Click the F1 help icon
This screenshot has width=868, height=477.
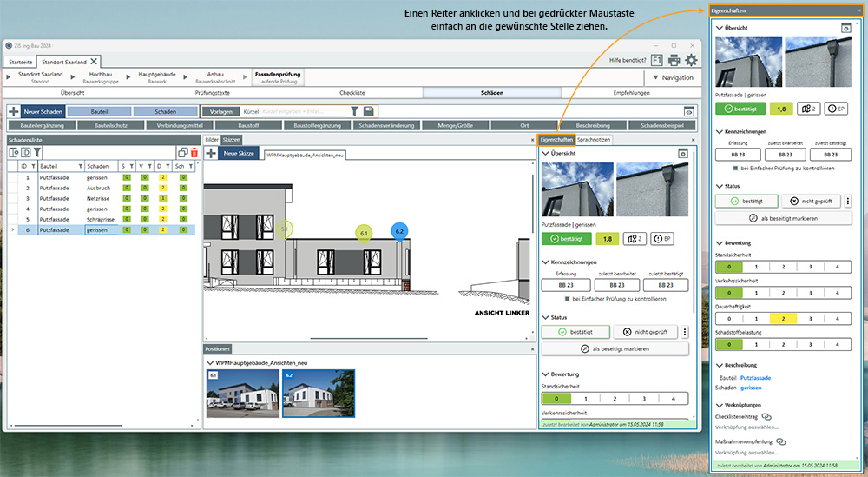coord(655,60)
